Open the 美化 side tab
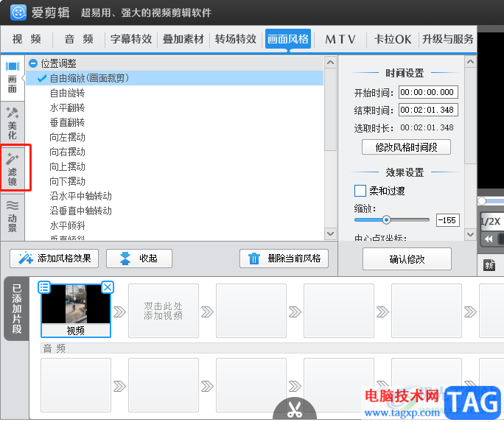 coord(13,124)
